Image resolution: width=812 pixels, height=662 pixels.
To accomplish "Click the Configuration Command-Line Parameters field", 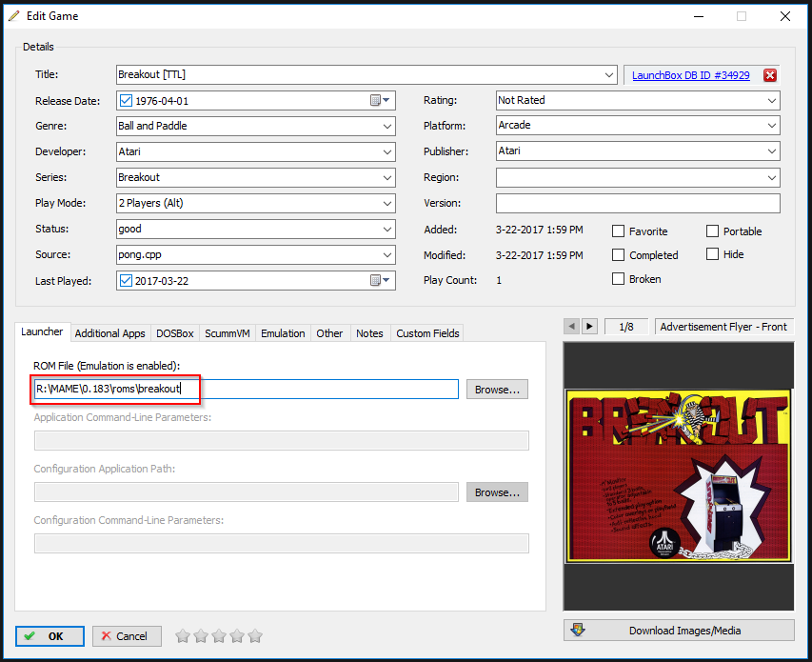I will coord(282,544).
